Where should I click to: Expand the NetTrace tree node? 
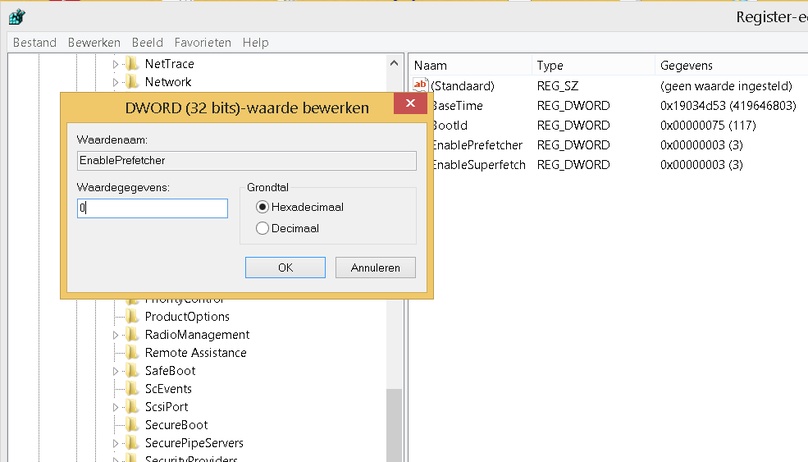tap(115, 64)
